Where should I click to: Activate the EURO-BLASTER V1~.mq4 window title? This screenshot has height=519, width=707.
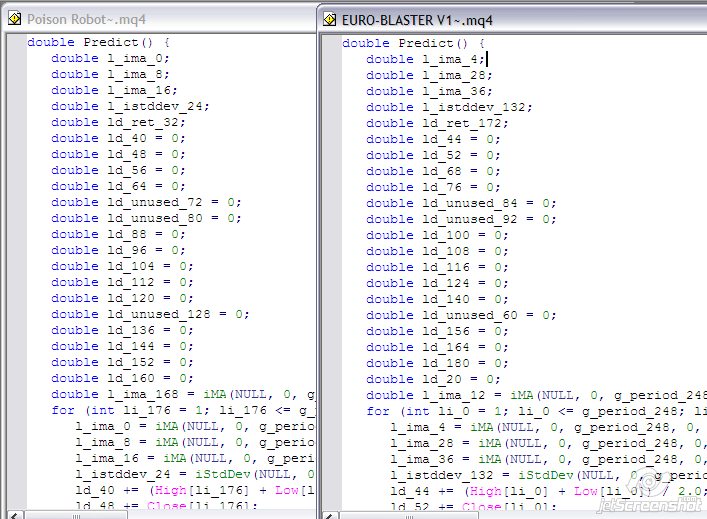(x=417, y=20)
